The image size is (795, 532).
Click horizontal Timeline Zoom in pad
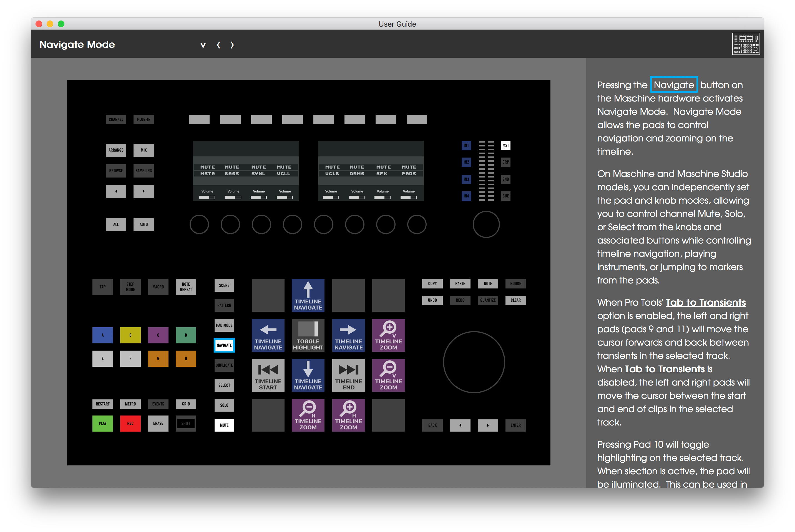(x=348, y=415)
